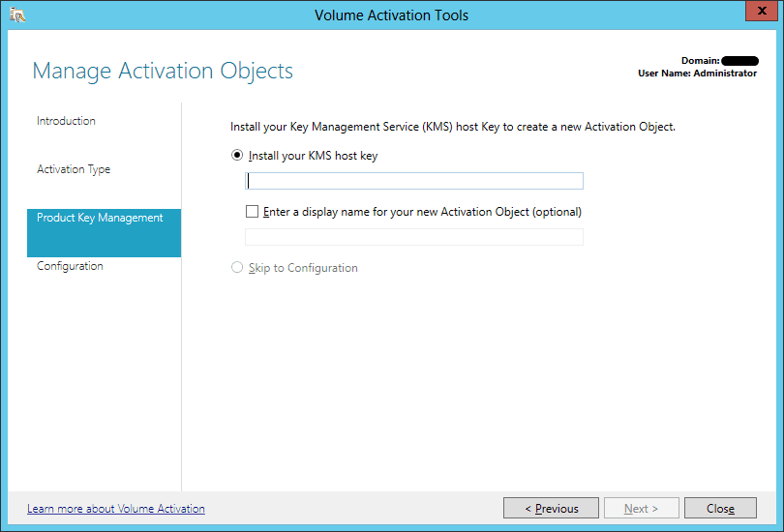Image resolution: width=784 pixels, height=532 pixels.
Task: Click the Activation Object display name text field
Action: [414, 237]
